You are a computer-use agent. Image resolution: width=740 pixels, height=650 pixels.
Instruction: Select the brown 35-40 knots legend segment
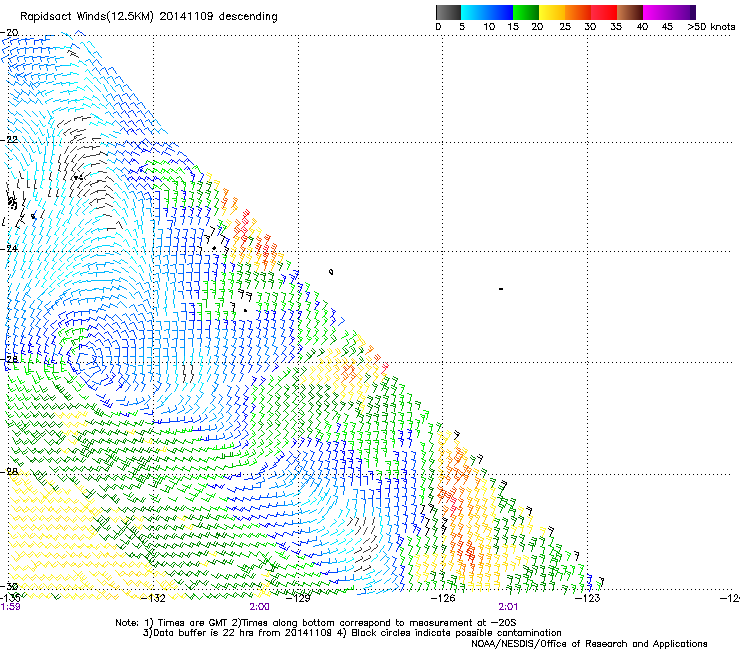pyautogui.click(x=630, y=12)
